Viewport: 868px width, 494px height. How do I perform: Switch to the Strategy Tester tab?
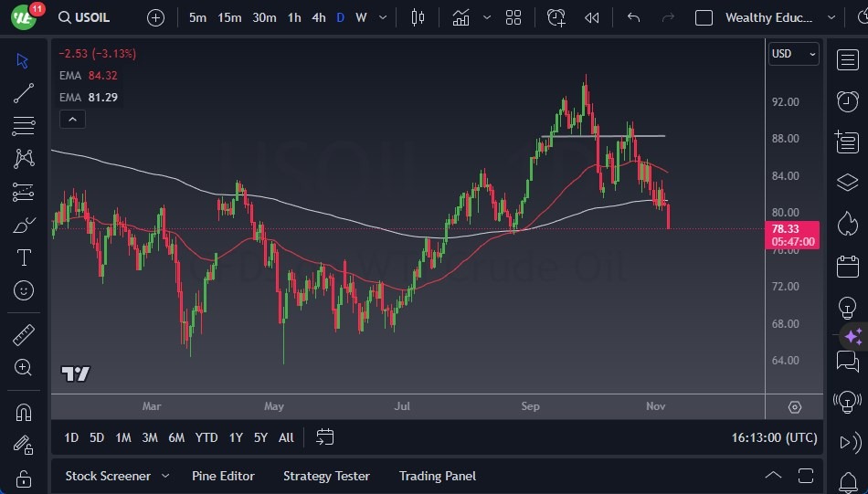pyautogui.click(x=326, y=476)
